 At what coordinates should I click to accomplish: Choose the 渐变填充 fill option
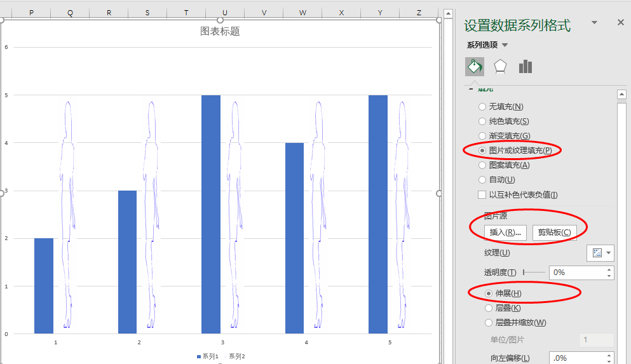[483, 136]
